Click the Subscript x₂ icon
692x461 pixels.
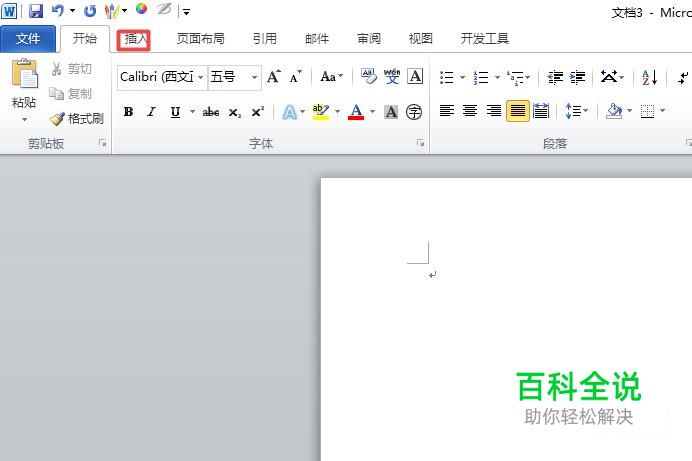[235, 112]
